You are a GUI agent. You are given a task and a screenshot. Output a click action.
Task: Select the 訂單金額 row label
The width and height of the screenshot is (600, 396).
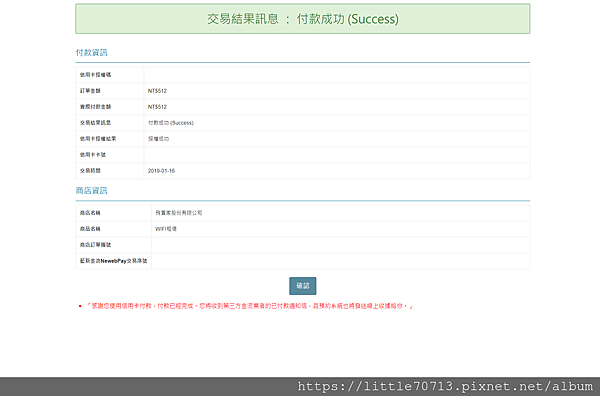point(90,91)
